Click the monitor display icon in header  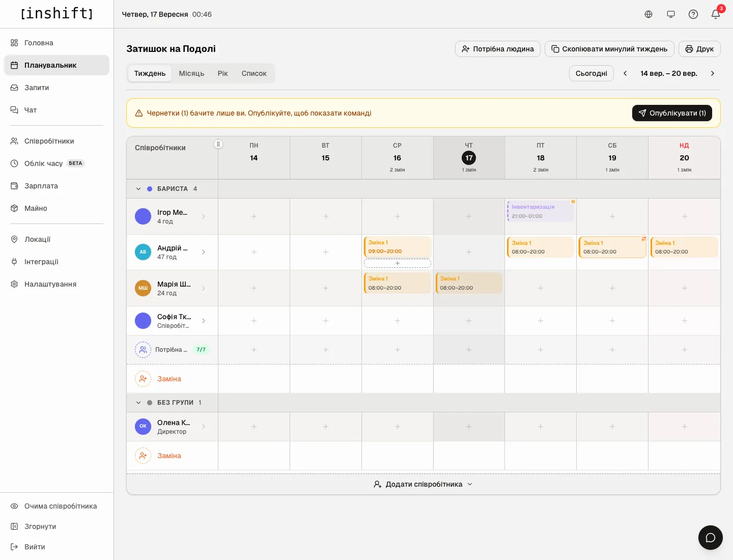click(671, 14)
